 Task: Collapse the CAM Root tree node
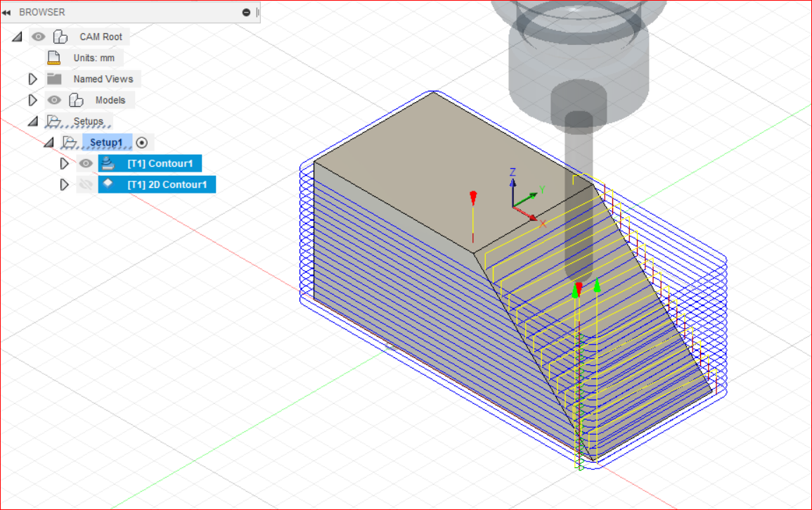[x=17, y=37]
